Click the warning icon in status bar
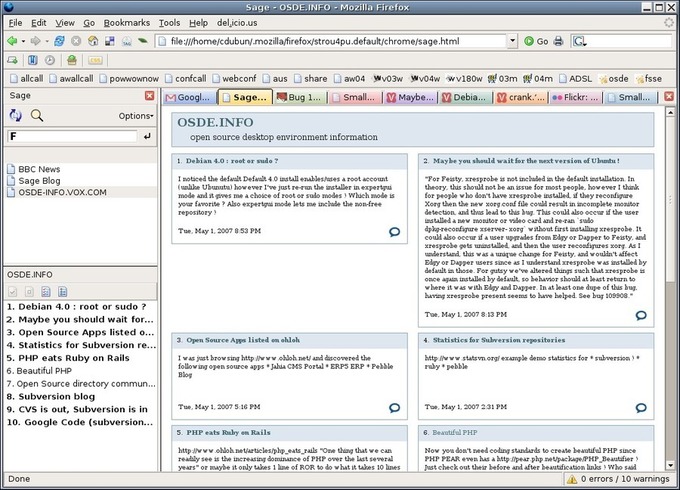 coord(572,479)
